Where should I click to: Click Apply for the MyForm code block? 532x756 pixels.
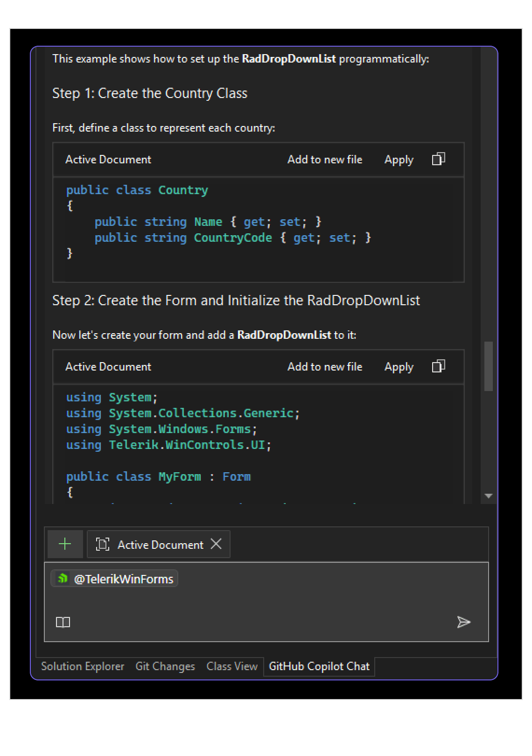[x=399, y=367]
